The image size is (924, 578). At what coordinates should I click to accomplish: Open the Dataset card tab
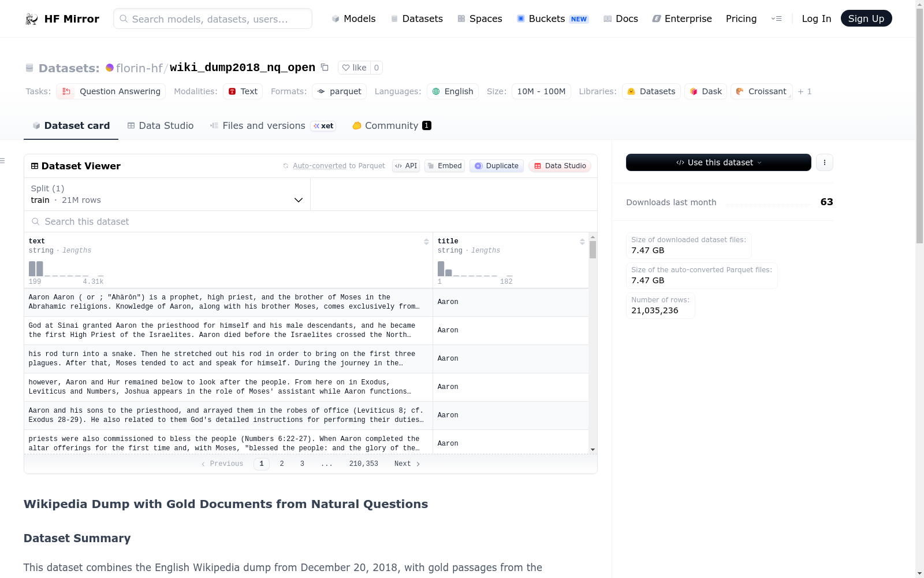pos(71,125)
